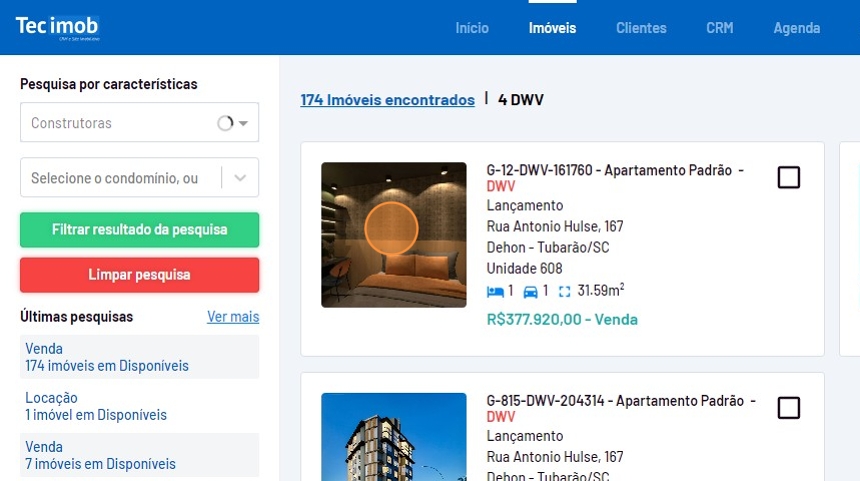The width and height of the screenshot is (860, 481).
Task: Click the car garage icon in first listing
Action: point(530,292)
